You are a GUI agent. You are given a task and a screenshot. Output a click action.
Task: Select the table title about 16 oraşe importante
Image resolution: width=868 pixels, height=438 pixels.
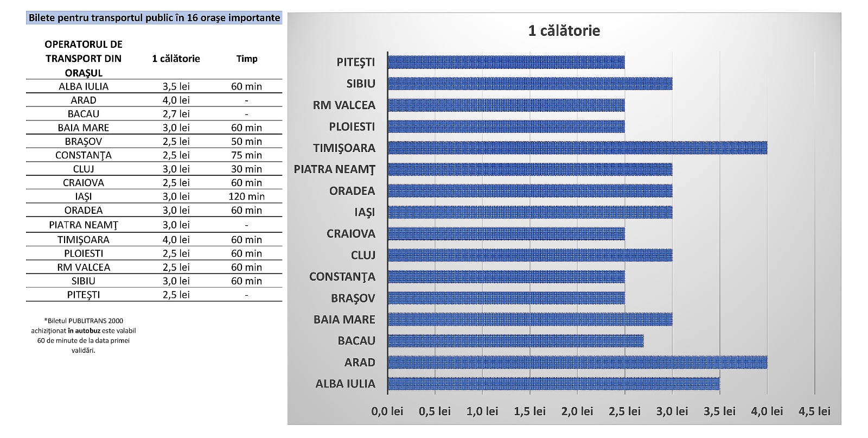click(154, 18)
